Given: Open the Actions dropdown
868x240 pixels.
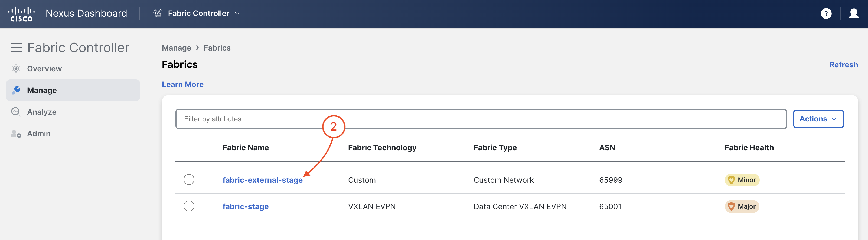Looking at the screenshot, I should tap(818, 119).
